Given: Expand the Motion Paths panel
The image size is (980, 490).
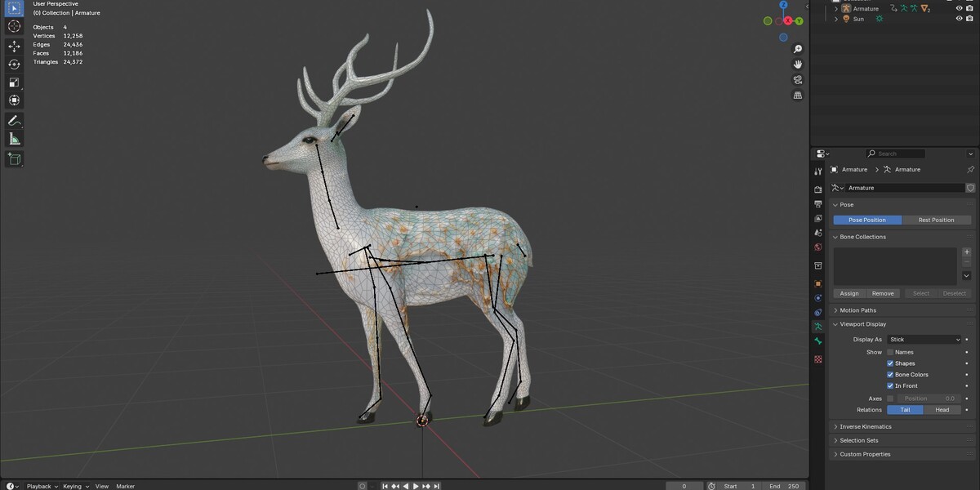Looking at the screenshot, I should (x=857, y=310).
